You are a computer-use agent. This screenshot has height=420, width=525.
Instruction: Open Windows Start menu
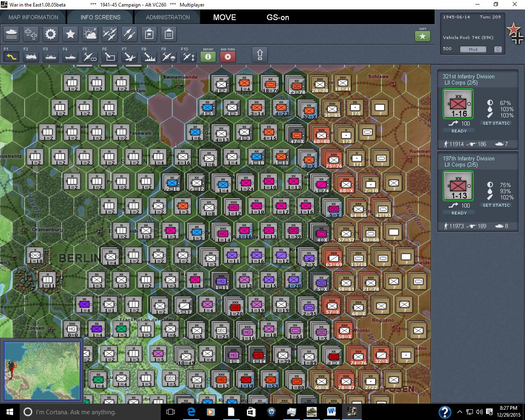[x=9, y=412]
